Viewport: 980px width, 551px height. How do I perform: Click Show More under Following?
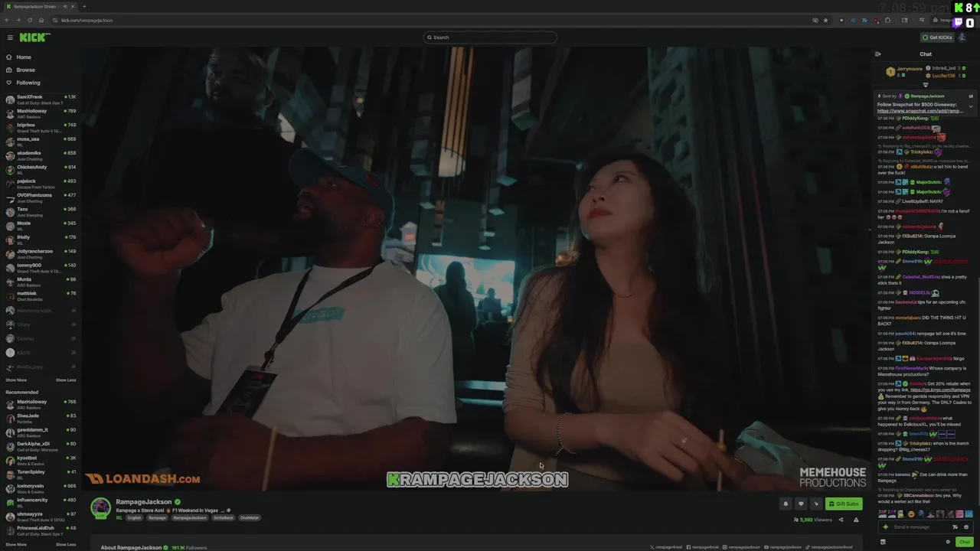coord(16,380)
